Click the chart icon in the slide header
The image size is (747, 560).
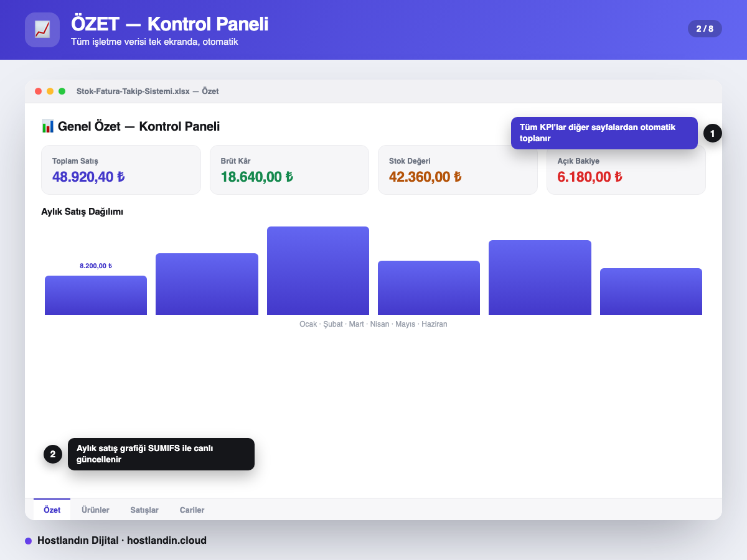42,29
